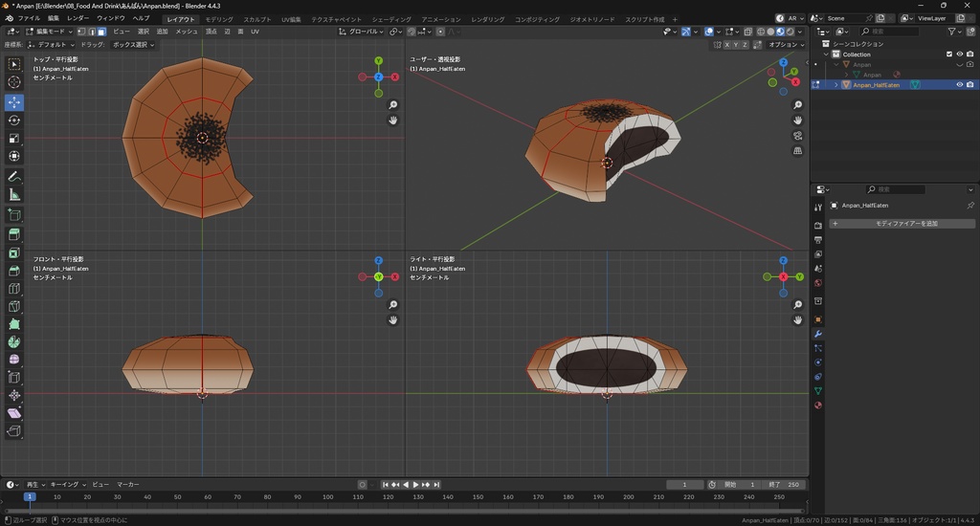Switch to rendered viewport shading
Viewport: 980px width, 526px height.
coord(791,32)
